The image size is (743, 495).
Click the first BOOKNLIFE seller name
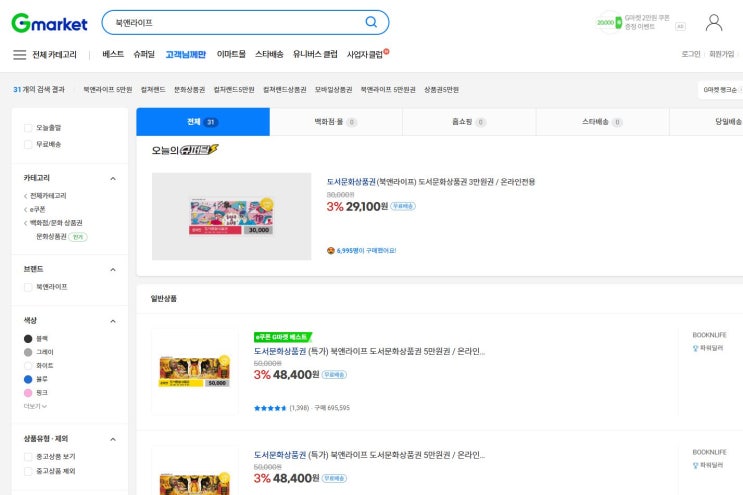(x=709, y=335)
